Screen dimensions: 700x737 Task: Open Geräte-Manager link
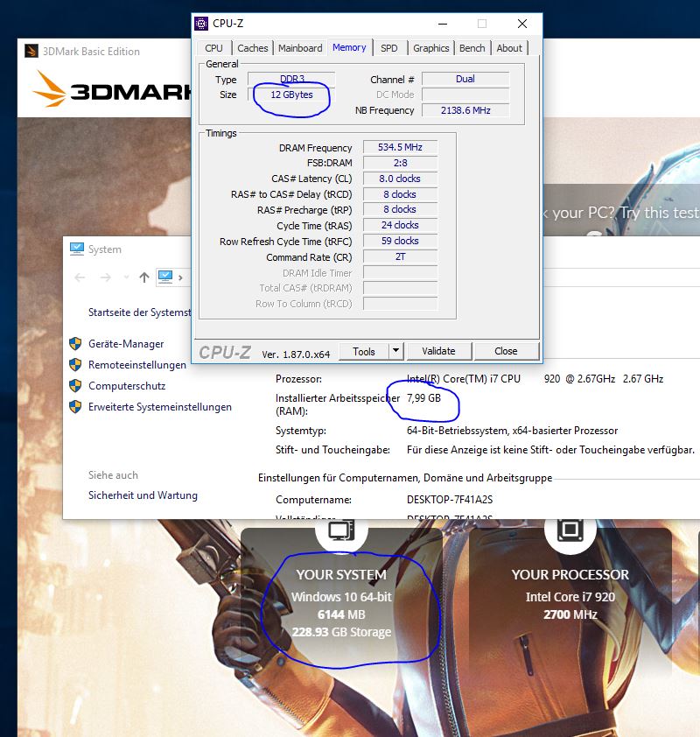[126, 344]
